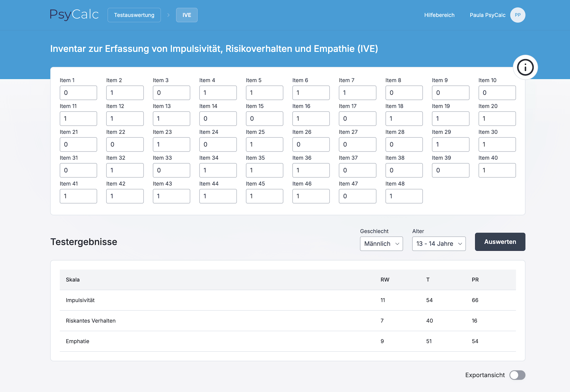Open the Alter age range dropdown

coord(439,244)
